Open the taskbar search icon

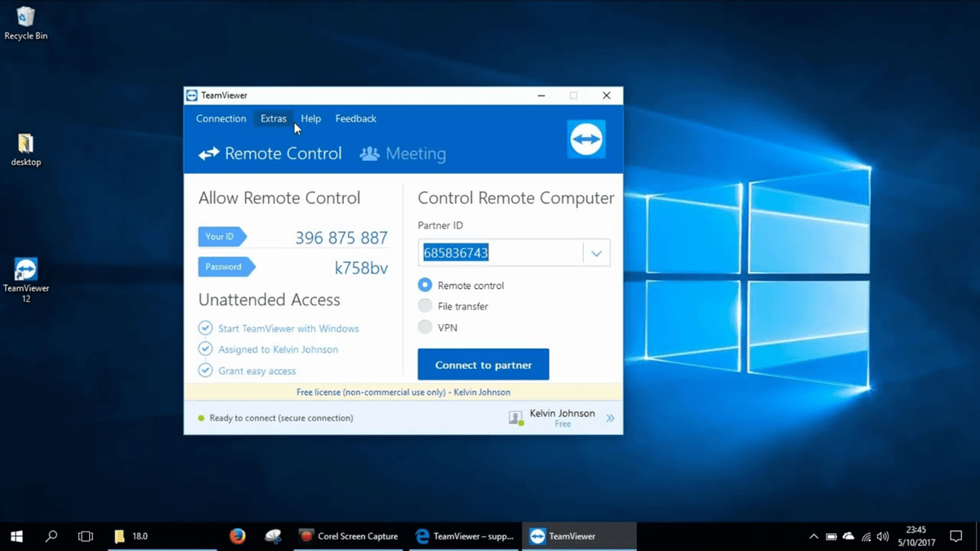[51, 536]
